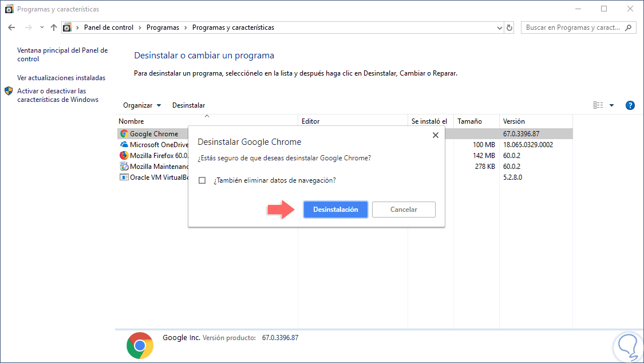Click the Microsoft OneDrive cloud icon

click(x=124, y=144)
